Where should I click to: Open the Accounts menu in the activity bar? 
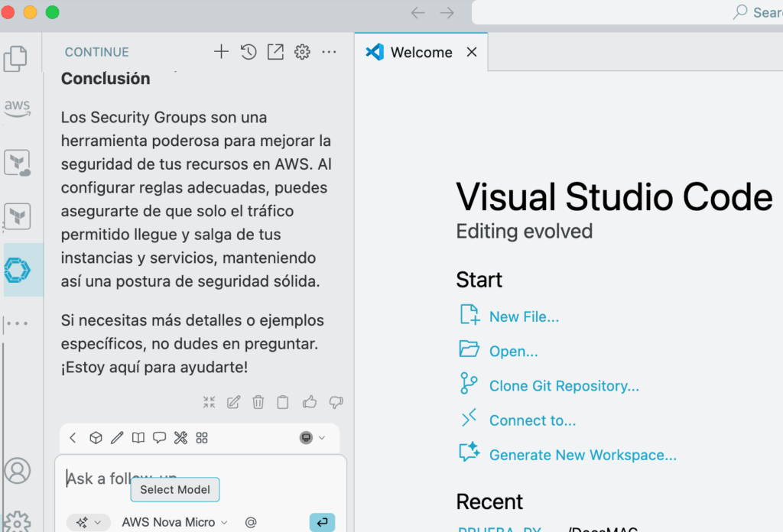pos(18,471)
